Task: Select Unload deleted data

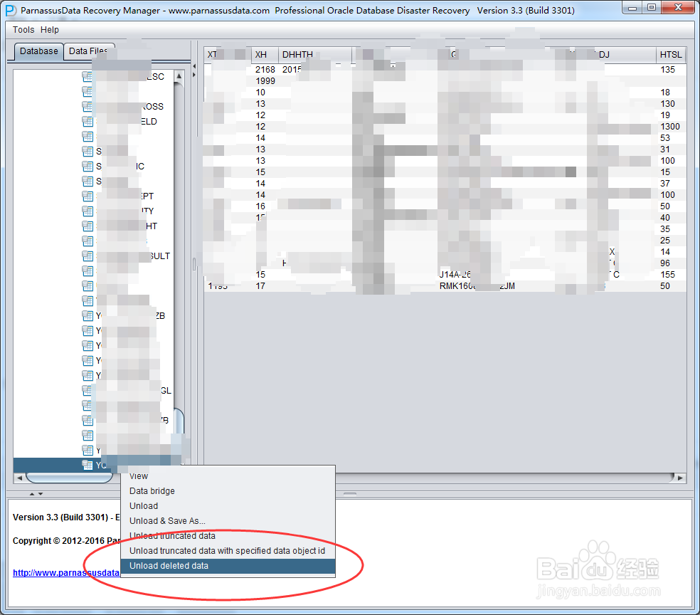Action: coord(228,566)
